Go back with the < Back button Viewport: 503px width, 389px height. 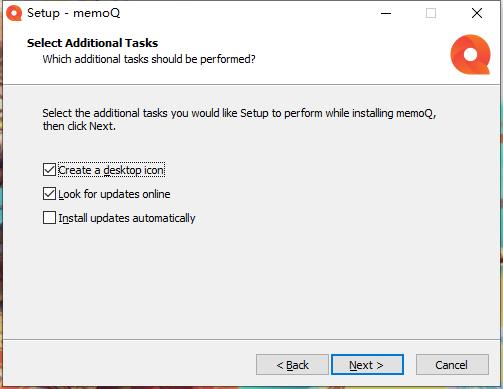[292, 365]
